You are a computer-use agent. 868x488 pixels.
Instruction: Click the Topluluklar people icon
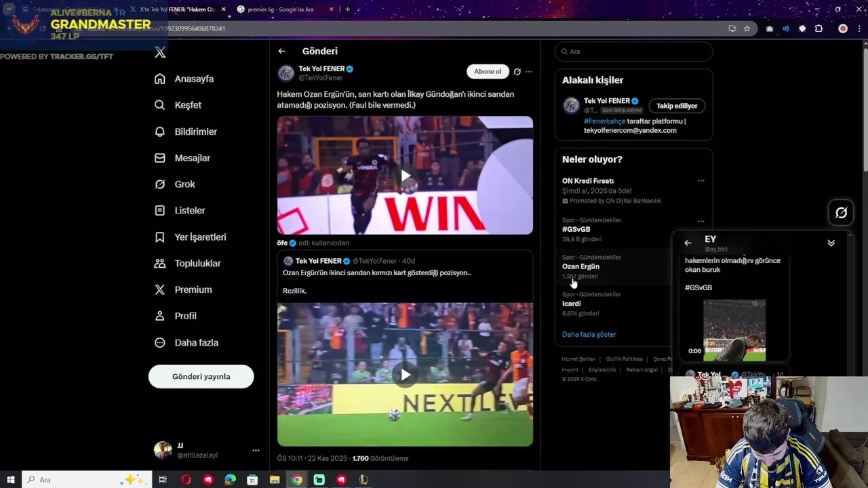click(159, 263)
